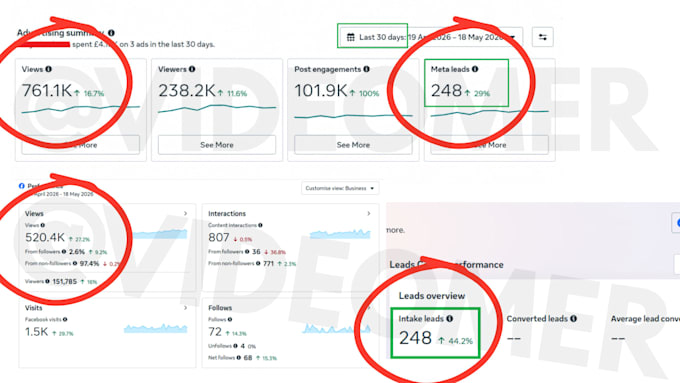Click the 520.4K Views value
Screen dimensions: 680x383
[x=45, y=237]
